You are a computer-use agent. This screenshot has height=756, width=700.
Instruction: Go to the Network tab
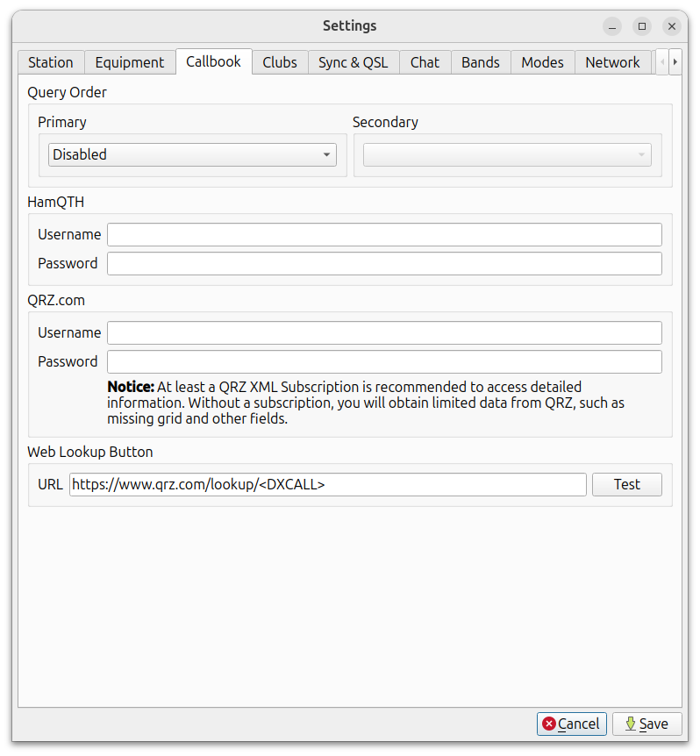tap(612, 62)
